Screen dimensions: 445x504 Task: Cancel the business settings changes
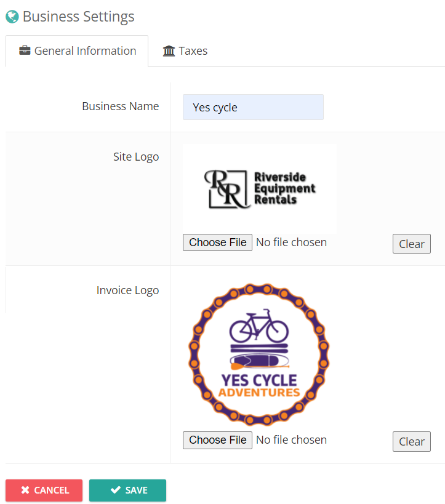click(x=44, y=490)
